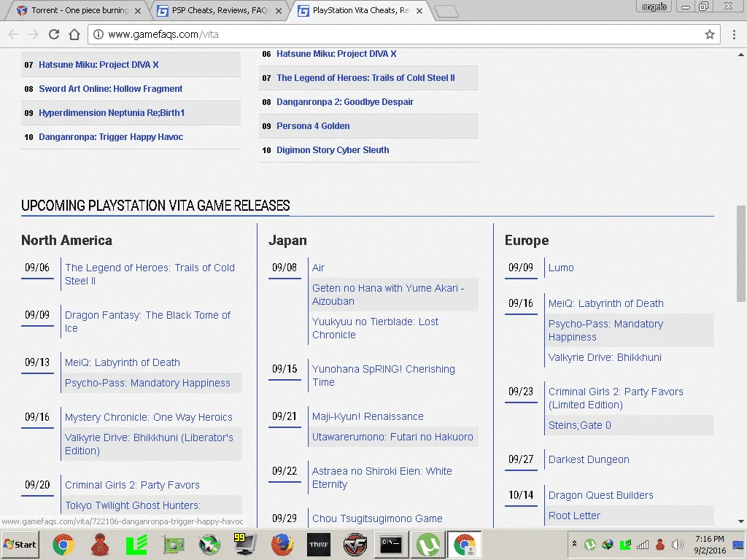
Task: Open the Firefox taskbar icon
Action: tap(282, 544)
